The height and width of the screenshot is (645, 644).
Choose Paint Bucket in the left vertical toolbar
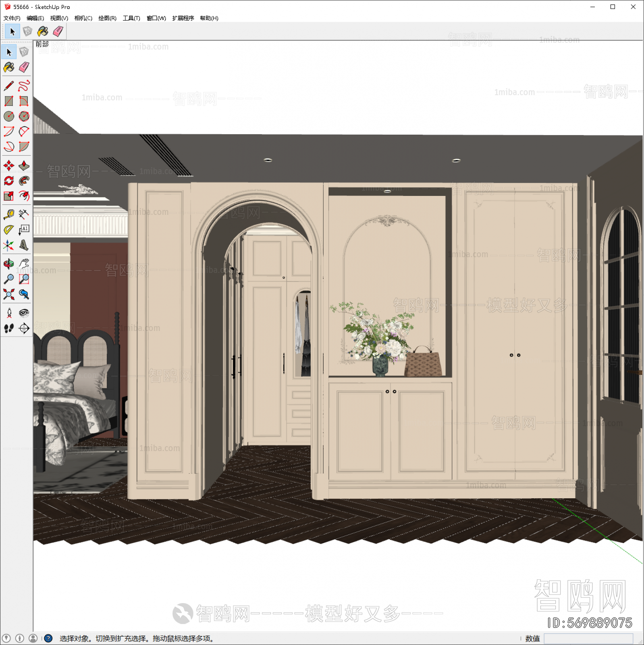(x=9, y=67)
